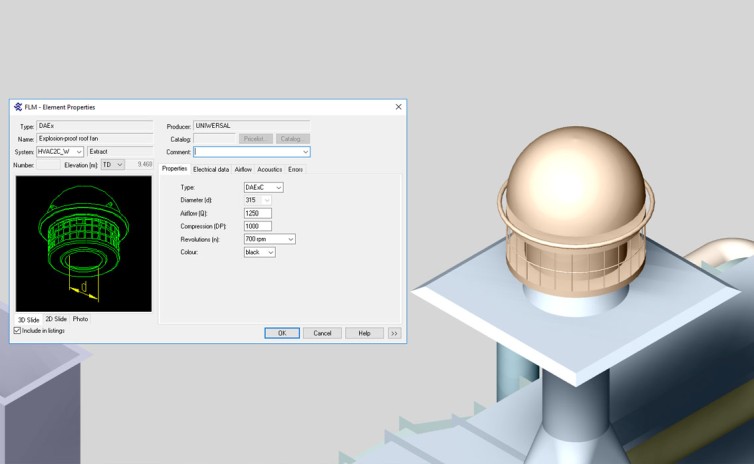The width and height of the screenshot is (754, 464).
Task: Open the System HVAC2C_W dropdown
Action: coord(78,152)
